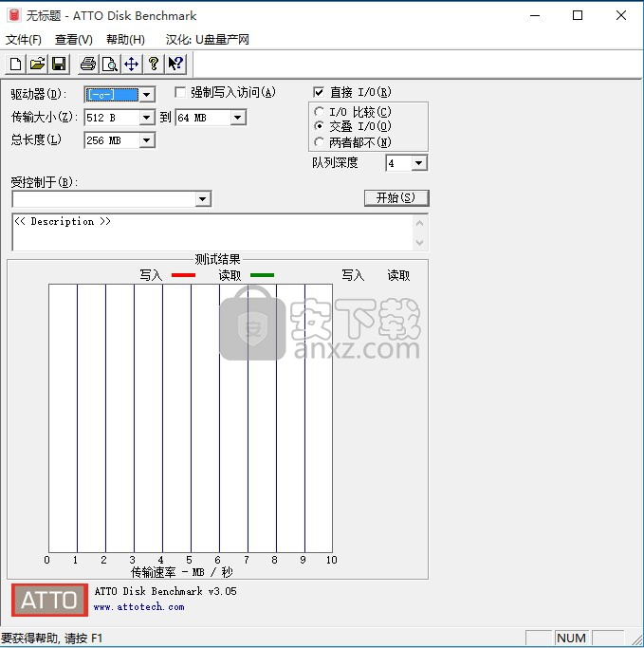Enable the 强制写入访问 checkbox
The height and width of the screenshot is (648, 644).
pos(179,92)
